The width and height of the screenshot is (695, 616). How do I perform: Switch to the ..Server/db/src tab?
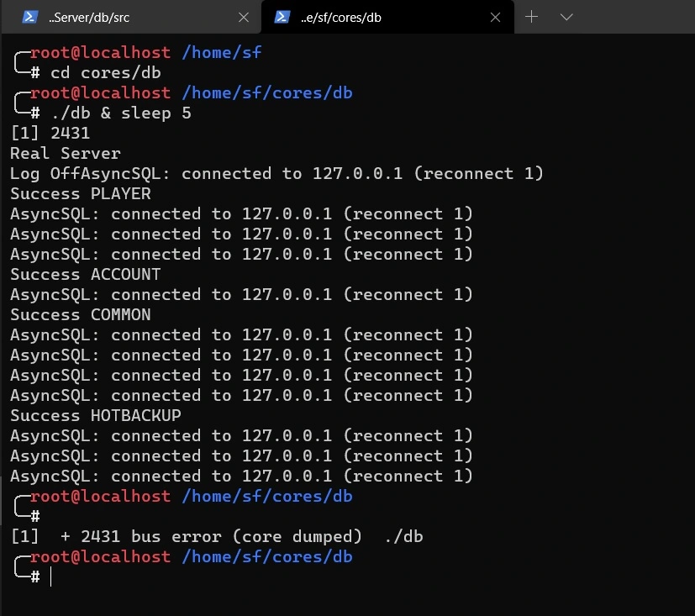pos(126,17)
